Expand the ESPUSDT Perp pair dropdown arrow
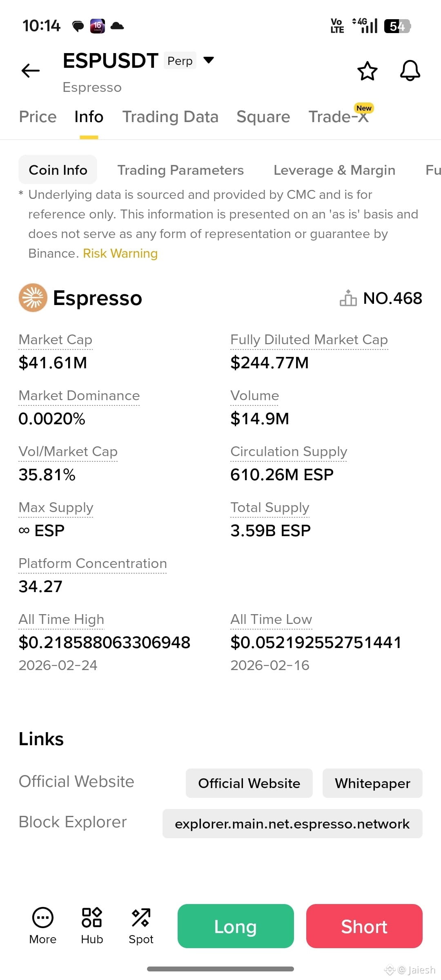The image size is (441, 980). [x=209, y=60]
